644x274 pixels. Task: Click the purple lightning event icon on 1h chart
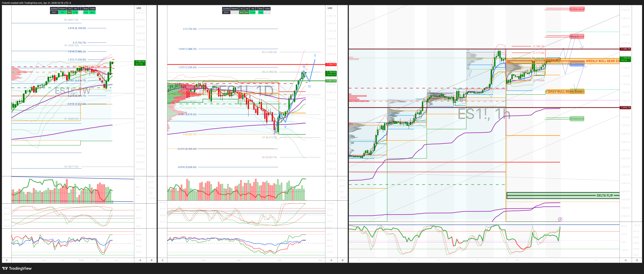(560, 219)
